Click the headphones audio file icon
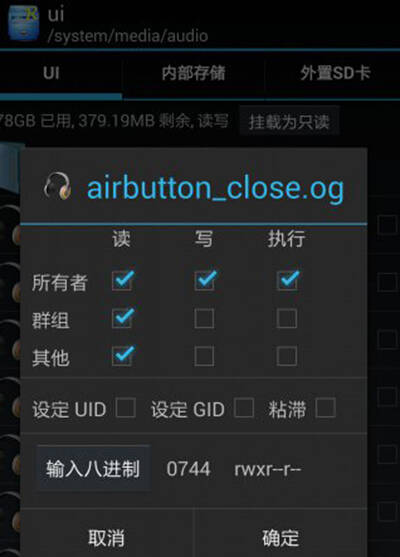The width and height of the screenshot is (400, 557). 58,186
